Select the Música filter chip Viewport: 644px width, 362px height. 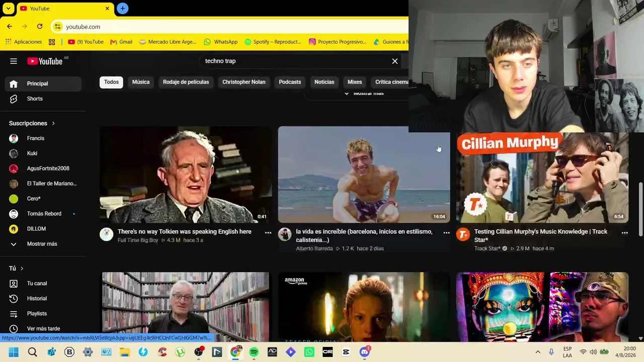point(141,82)
